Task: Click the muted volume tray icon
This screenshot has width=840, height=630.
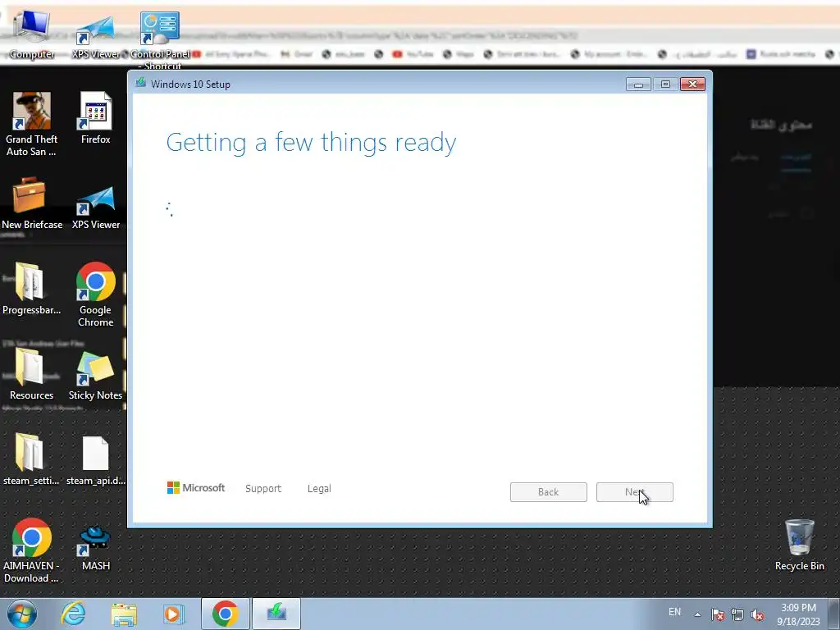Action: coord(757,614)
